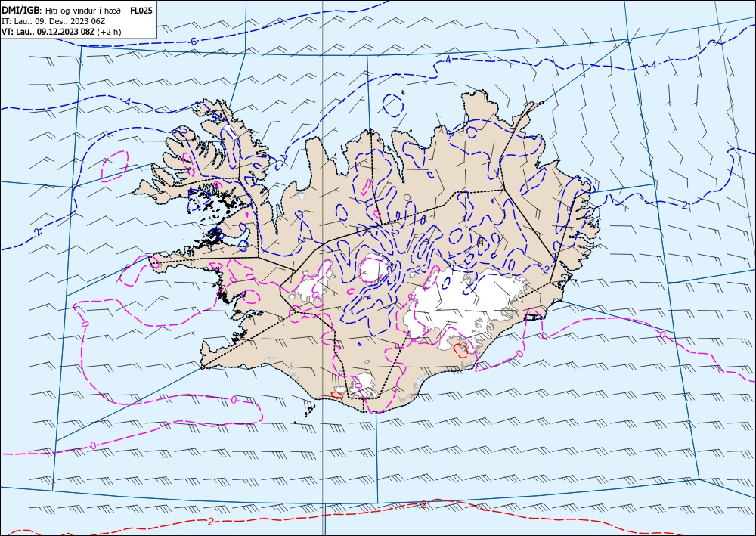Click the small red contour on the south coast

click(337, 395)
